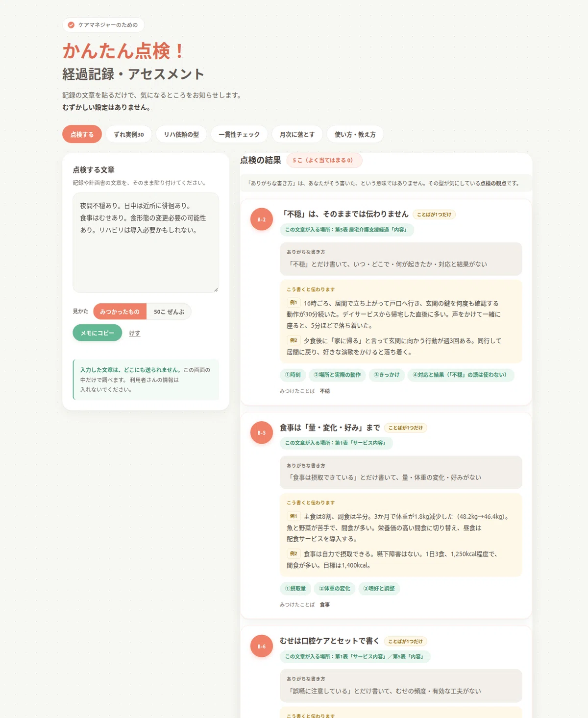The width and height of the screenshot is (588, 718).
Task: Open the 点検する tab
Action: 82,134
